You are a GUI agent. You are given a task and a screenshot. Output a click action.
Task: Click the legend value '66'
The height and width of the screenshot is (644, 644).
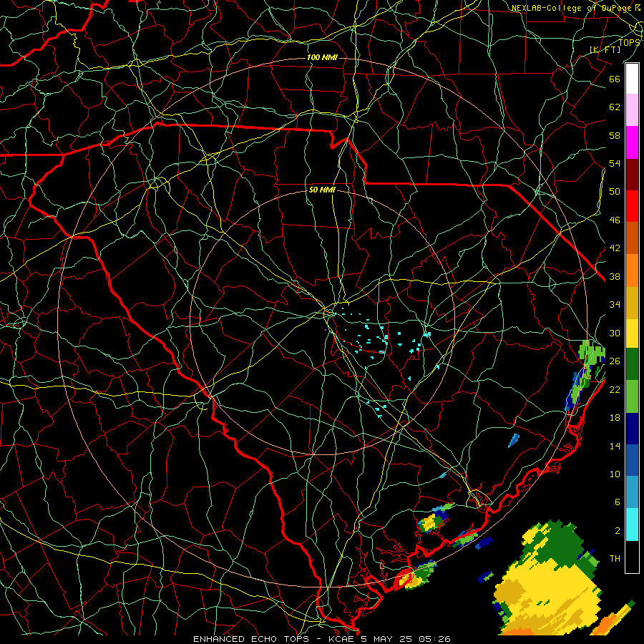click(615, 79)
